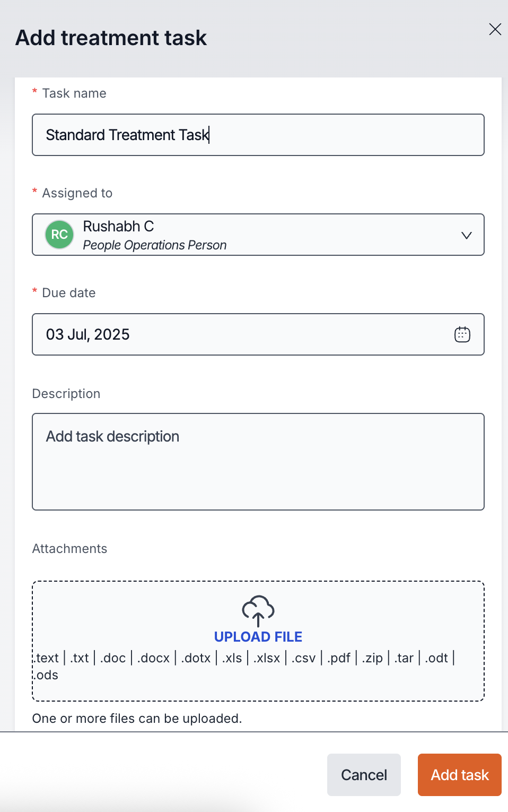
Task: Click into the Add task description box
Action: tap(258, 462)
